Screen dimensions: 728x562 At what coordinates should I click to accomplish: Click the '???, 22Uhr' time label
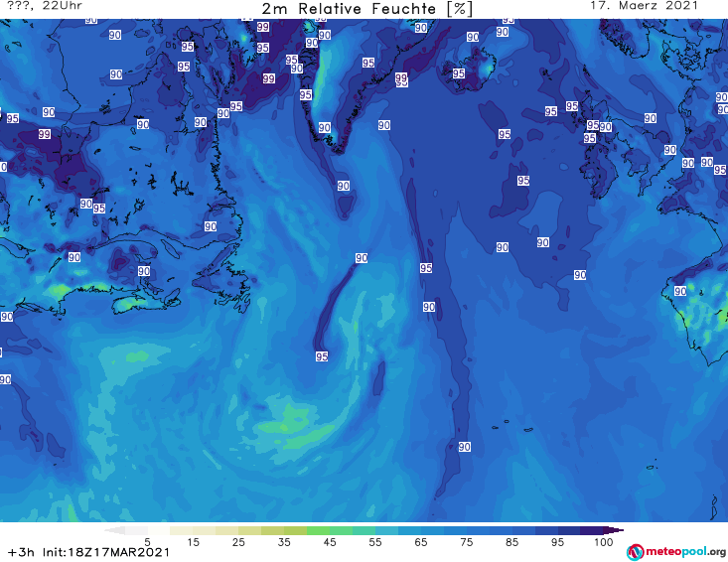(45, 6)
